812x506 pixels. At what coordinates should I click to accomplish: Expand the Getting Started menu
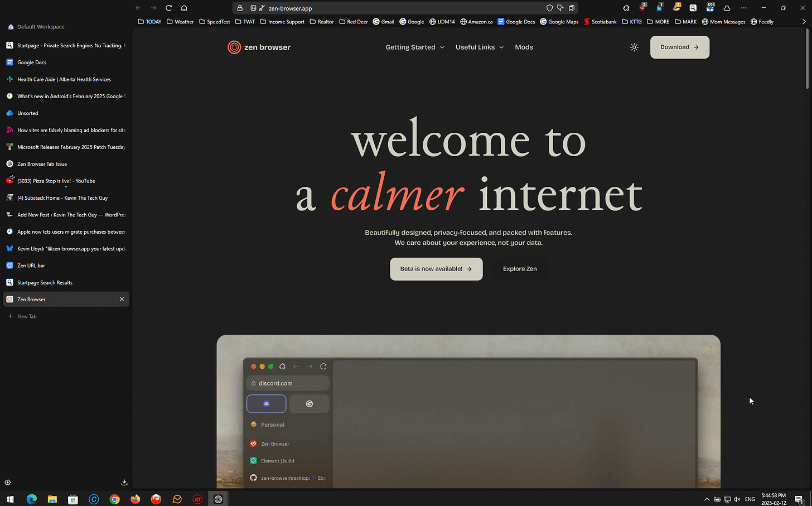click(415, 47)
